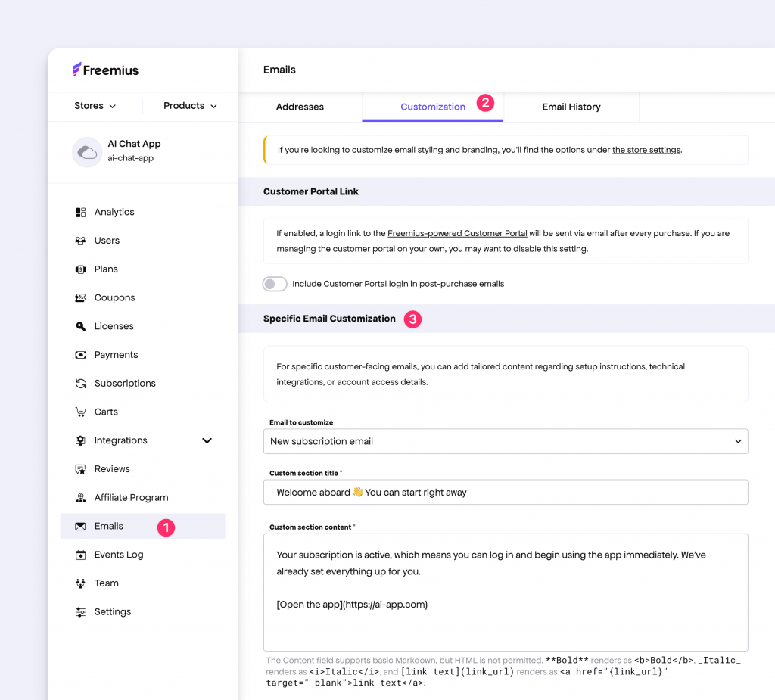The height and width of the screenshot is (700, 775).
Task: Open the Coupons section via its ticket icon
Action: click(x=80, y=297)
